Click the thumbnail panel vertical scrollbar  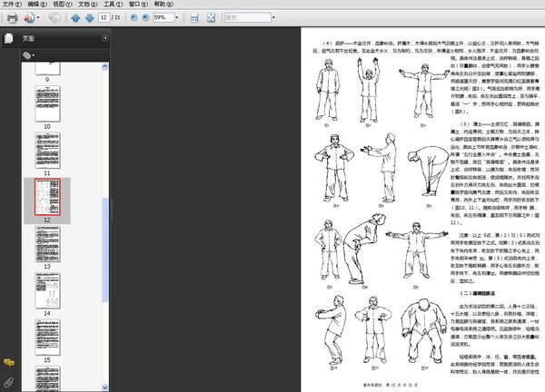coord(107,227)
